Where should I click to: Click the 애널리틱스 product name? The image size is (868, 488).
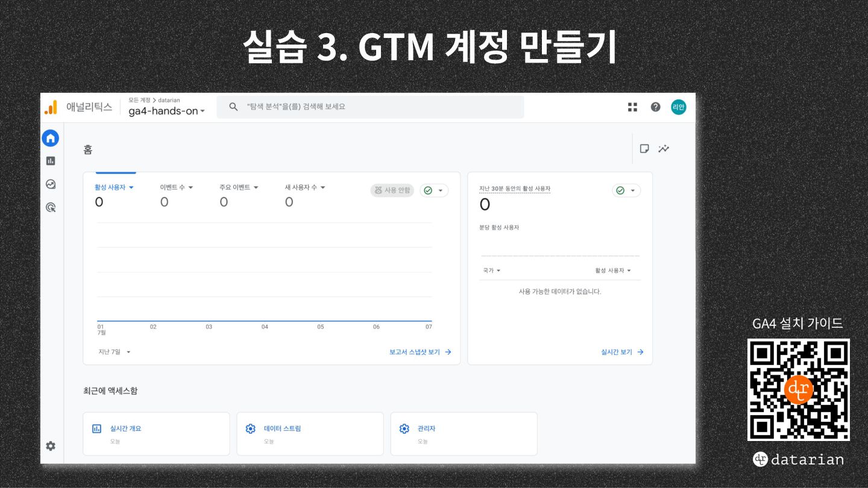click(x=89, y=107)
